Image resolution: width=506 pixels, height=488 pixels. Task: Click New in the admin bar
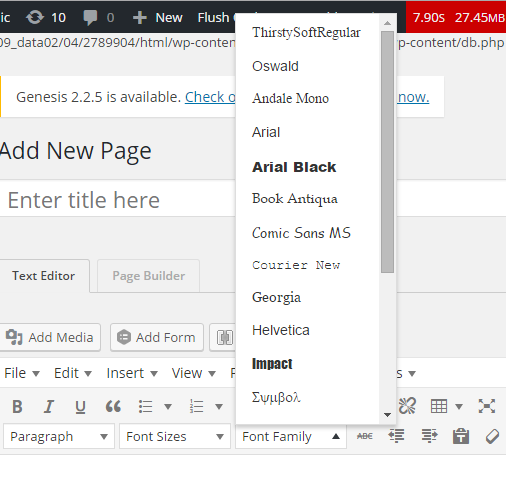[x=158, y=17]
